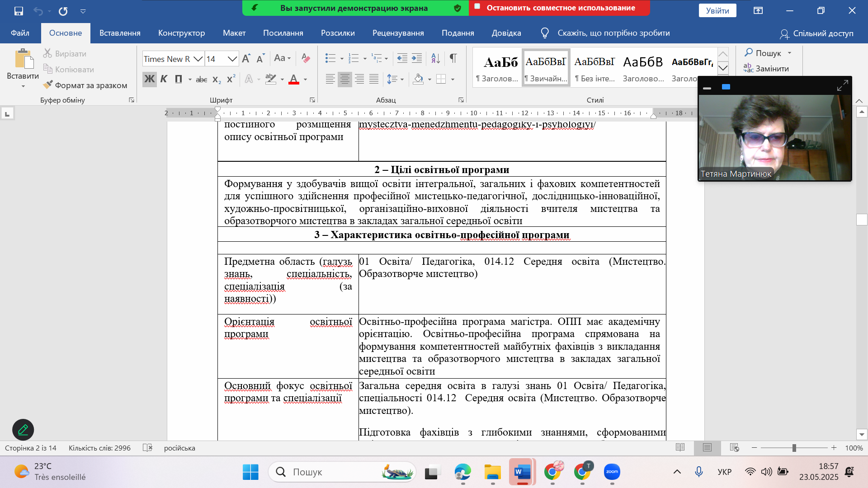
Task: Toggle bold formatting Ж
Action: click(149, 80)
